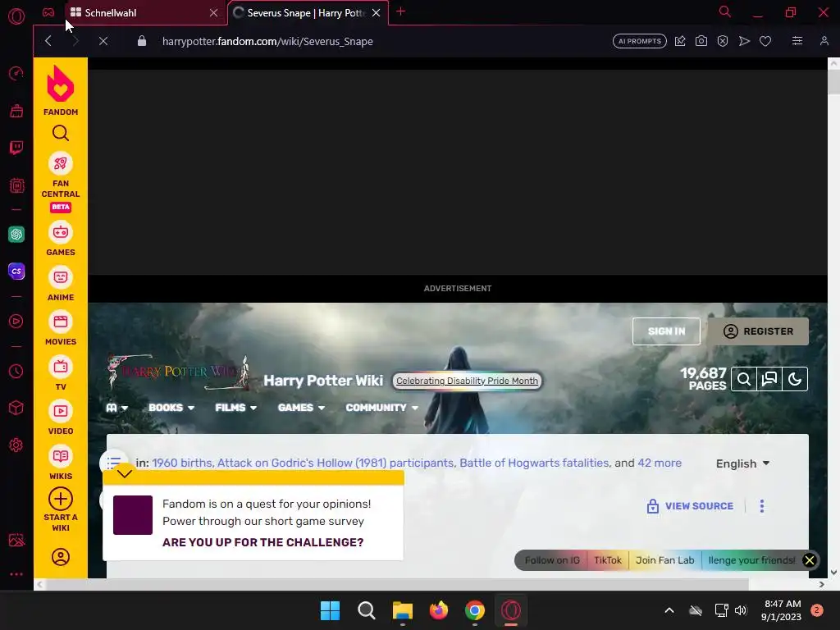Open GX Cleaner icon in sidebar
The height and width of the screenshot is (630, 840).
click(x=16, y=111)
